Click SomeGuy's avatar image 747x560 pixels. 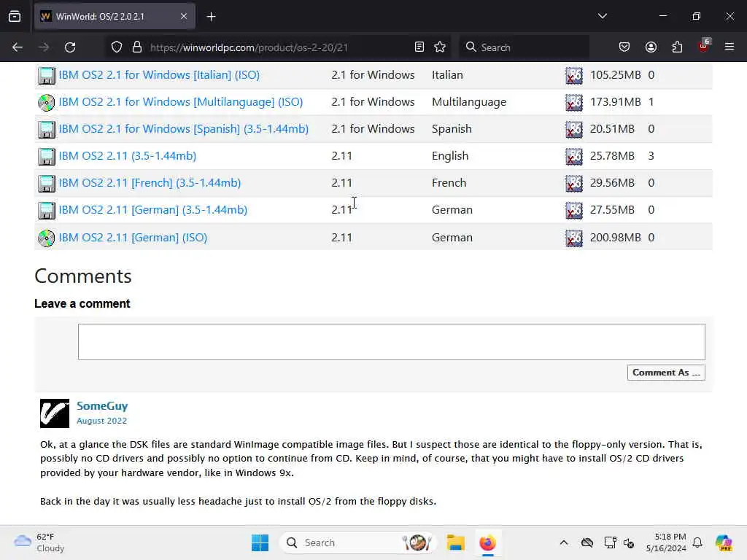coord(54,413)
